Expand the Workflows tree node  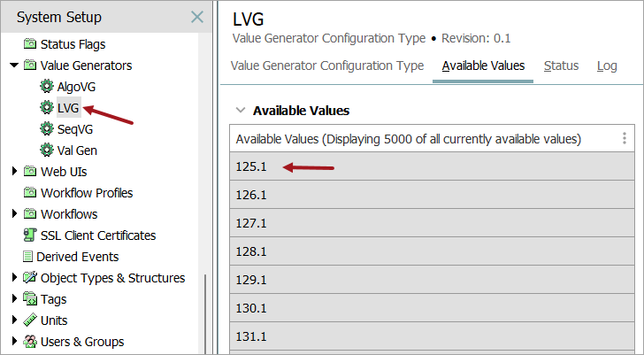[x=14, y=214]
